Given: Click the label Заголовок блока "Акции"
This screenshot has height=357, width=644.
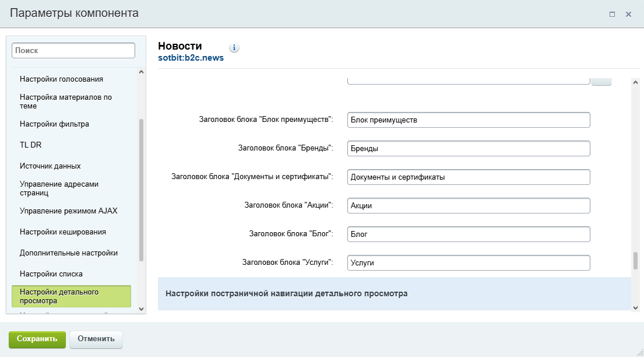Looking at the screenshot, I should 288,205.
